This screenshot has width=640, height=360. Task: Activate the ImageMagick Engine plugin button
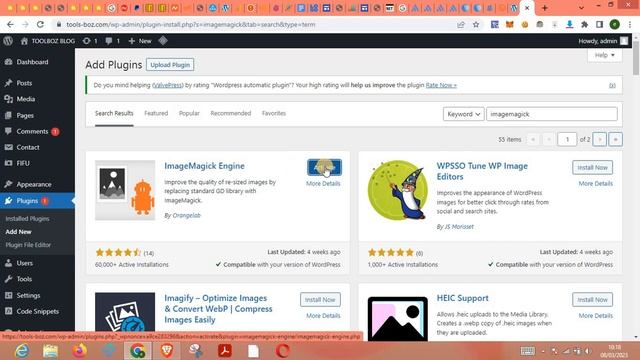[324, 167]
